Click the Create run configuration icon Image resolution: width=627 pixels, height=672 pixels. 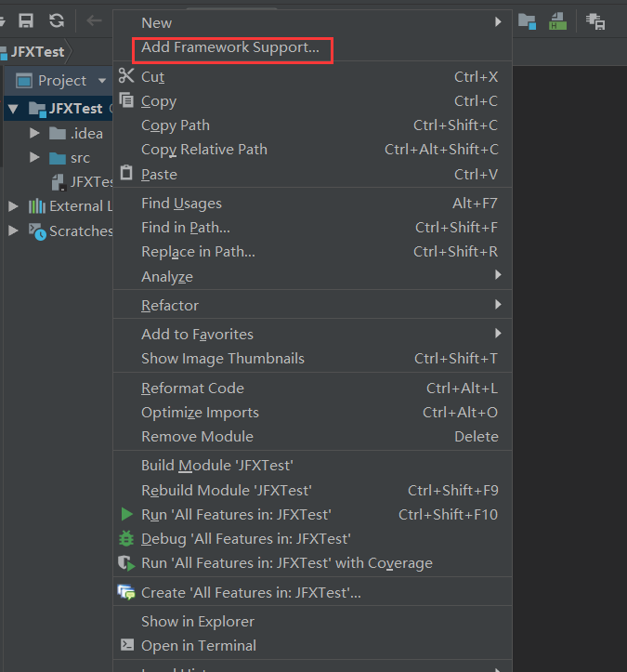(126, 592)
